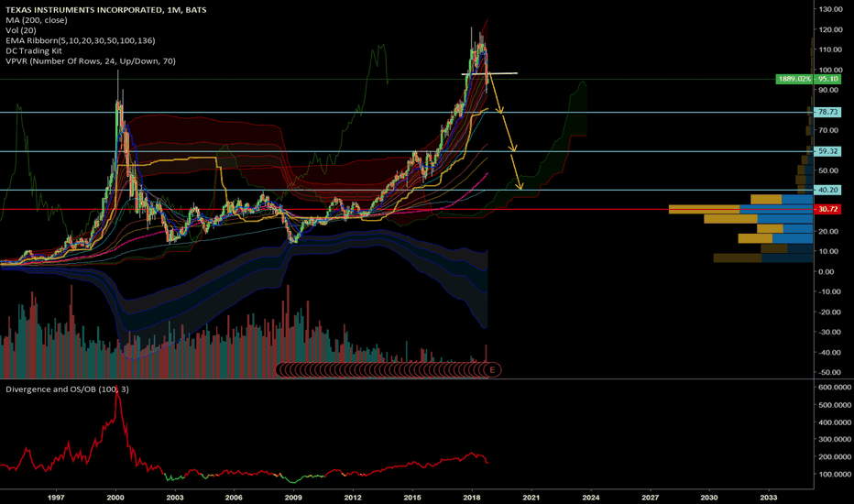This screenshot has height=504, width=854.
Task: Click the '2033' label on the time axis
Action: (769, 497)
